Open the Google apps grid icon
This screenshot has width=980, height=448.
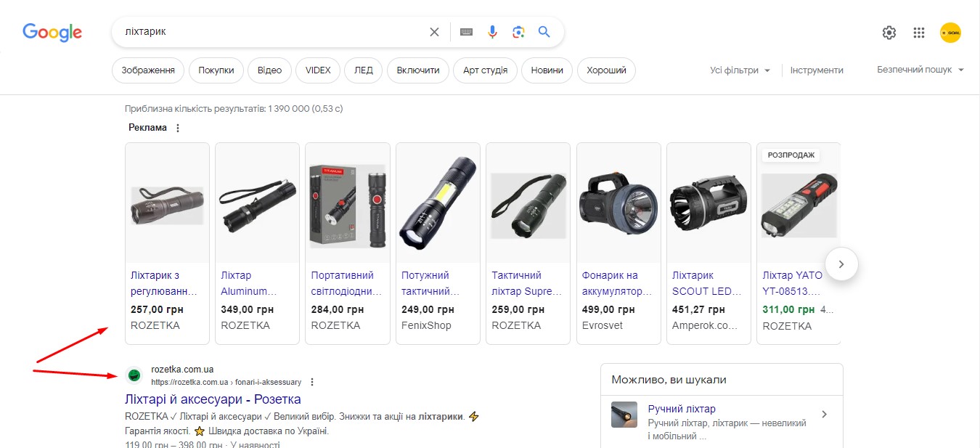pos(919,33)
